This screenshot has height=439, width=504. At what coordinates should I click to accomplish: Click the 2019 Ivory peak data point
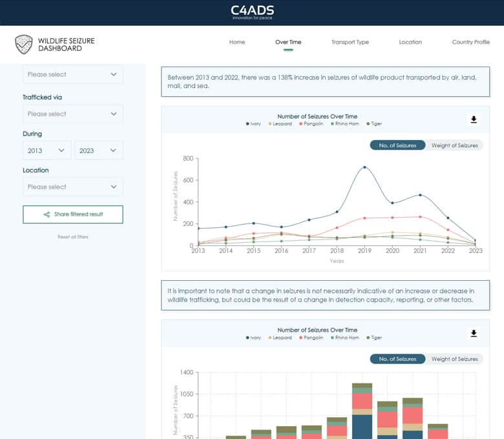point(364,167)
